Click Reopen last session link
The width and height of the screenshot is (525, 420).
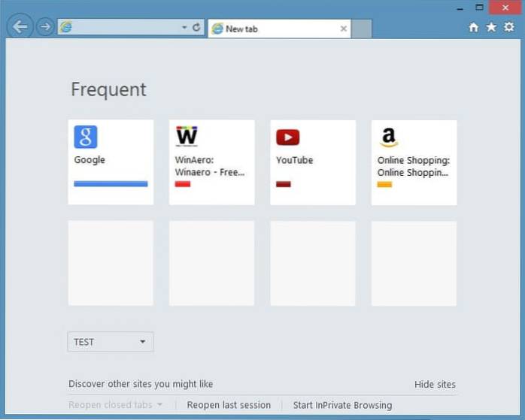click(x=229, y=405)
